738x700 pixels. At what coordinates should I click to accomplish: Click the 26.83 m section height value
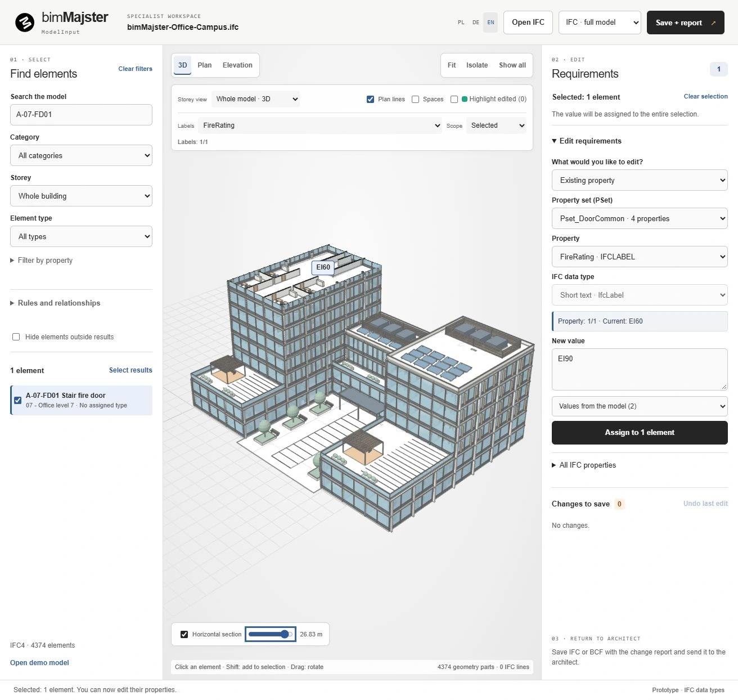(311, 634)
